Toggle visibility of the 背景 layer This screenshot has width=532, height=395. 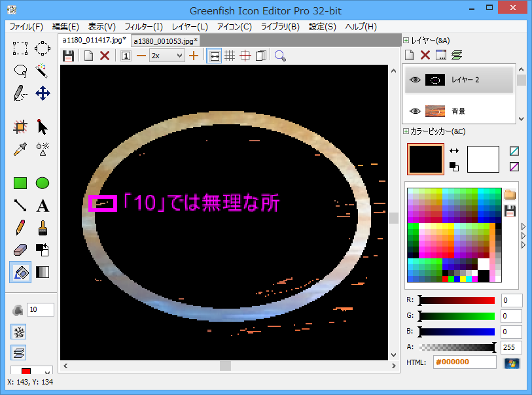415,111
